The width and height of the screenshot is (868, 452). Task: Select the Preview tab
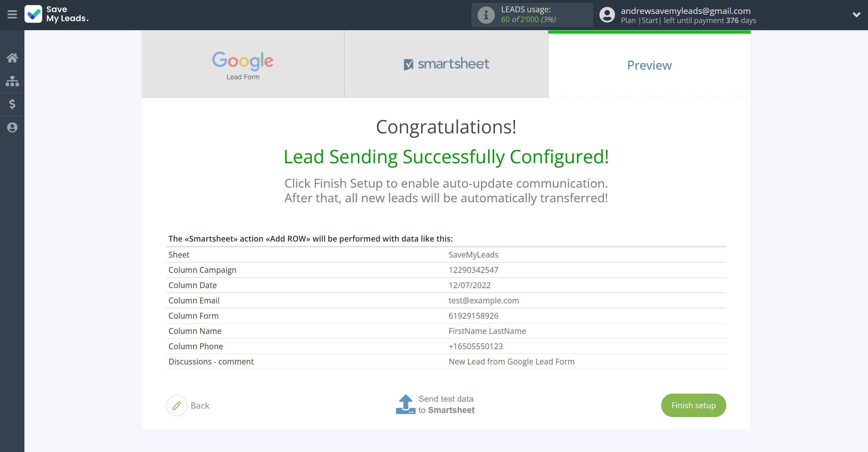click(x=649, y=65)
